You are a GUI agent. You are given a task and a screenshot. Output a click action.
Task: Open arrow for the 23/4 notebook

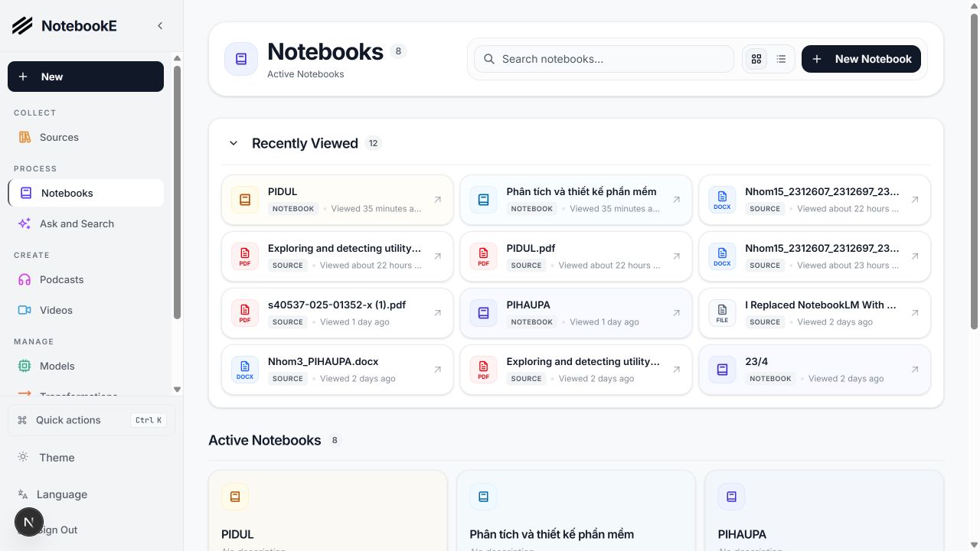[x=915, y=370]
